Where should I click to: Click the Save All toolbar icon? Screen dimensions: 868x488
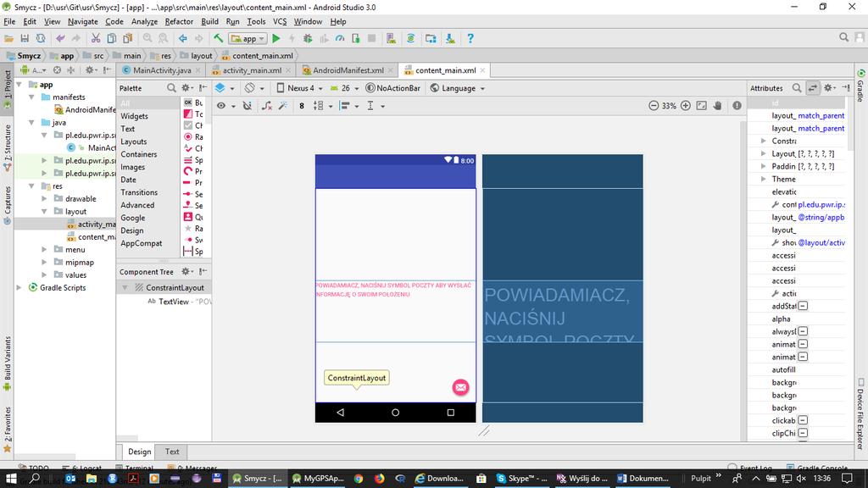(x=25, y=38)
